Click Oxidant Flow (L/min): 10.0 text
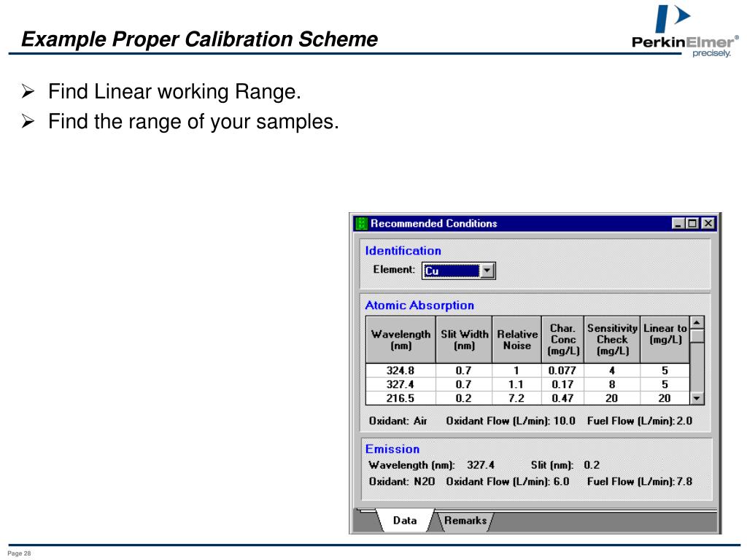747x560 pixels. 511,421
